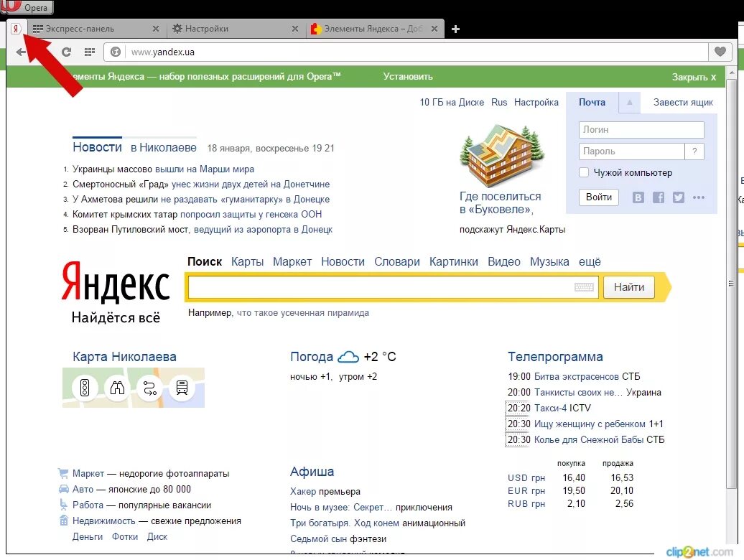The image size is (744, 560).
Task: Select the Музыка service link
Action: click(x=549, y=262)
